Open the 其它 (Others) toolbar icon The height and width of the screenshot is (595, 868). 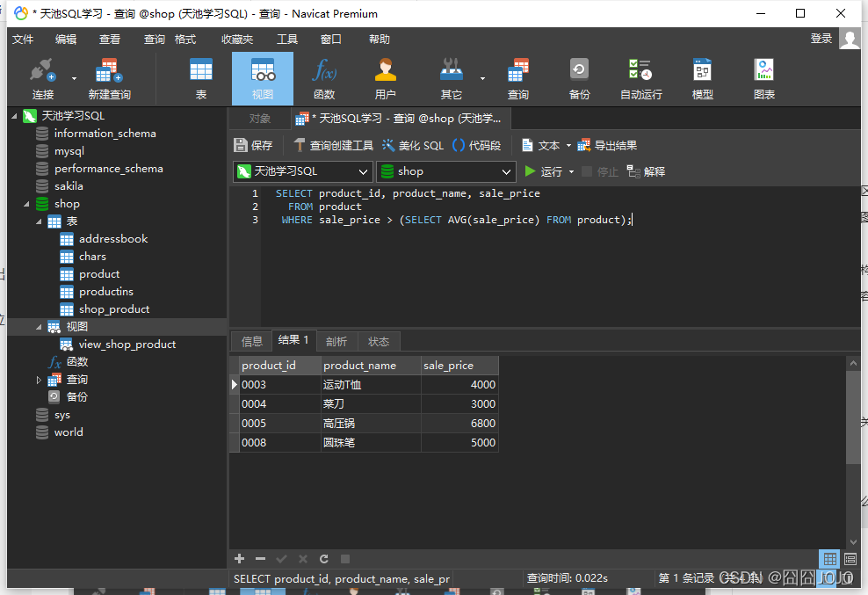(x=452, y=79)
